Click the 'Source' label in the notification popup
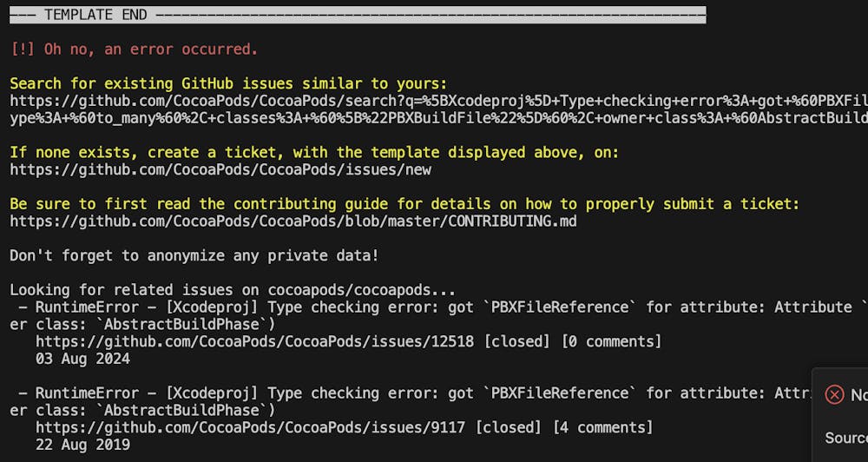The height and width of the screenshot is (462, 868). tap(845, 438)
